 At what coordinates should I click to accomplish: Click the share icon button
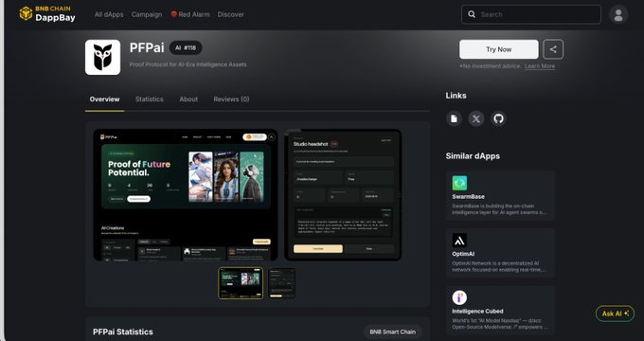(553, 49)
